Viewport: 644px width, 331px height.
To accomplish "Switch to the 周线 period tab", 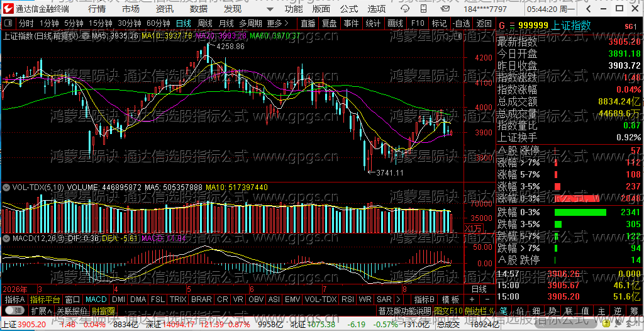I will pos(204,23).
